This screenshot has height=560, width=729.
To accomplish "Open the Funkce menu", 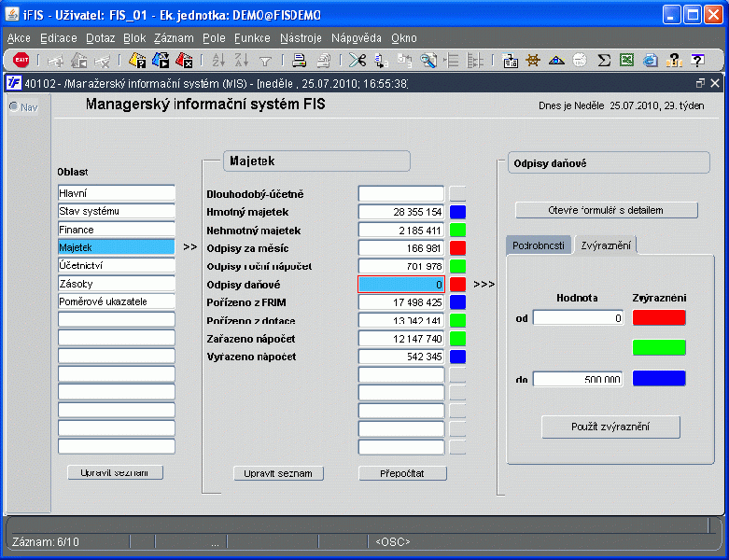I will click(x=252, y=38).
